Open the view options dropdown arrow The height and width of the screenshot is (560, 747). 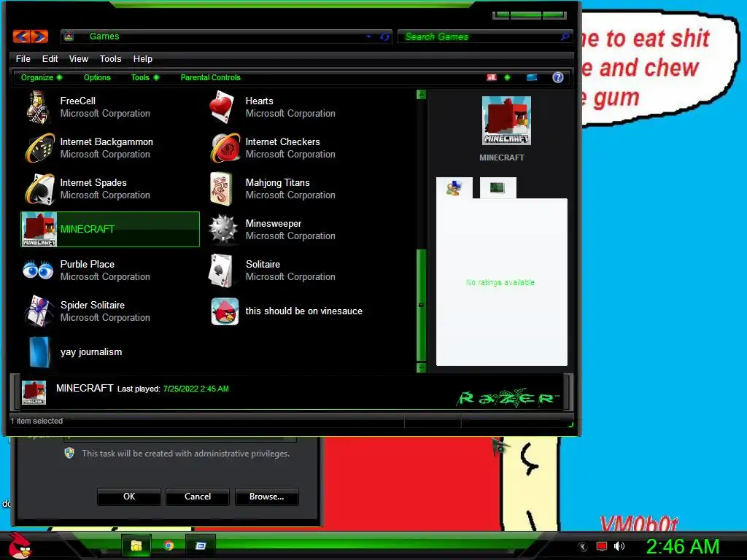click(507, 77)
